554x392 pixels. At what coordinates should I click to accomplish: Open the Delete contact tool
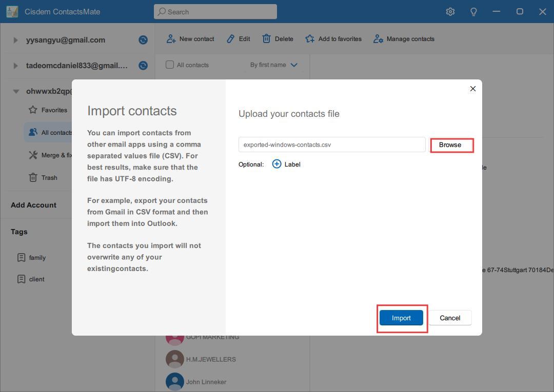click(x=277, y=38)
